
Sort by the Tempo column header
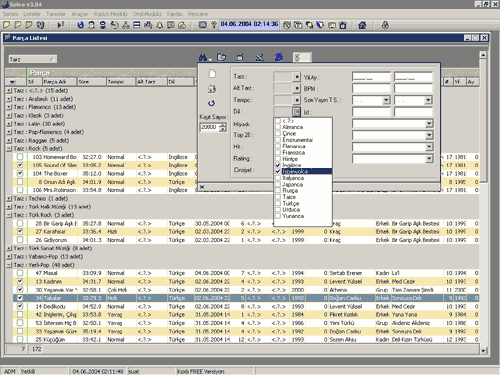[x=121, y=82]
